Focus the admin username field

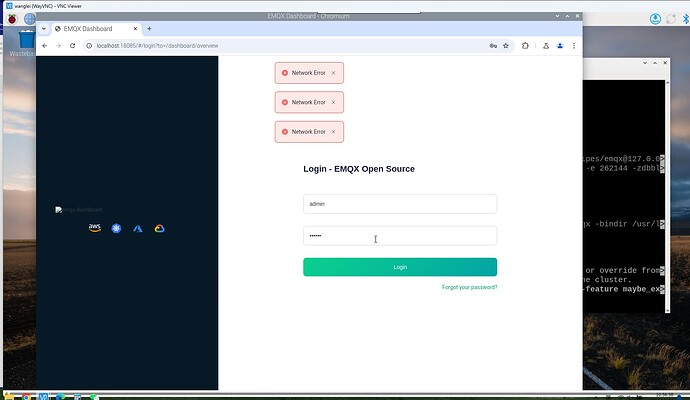point(400,204)
